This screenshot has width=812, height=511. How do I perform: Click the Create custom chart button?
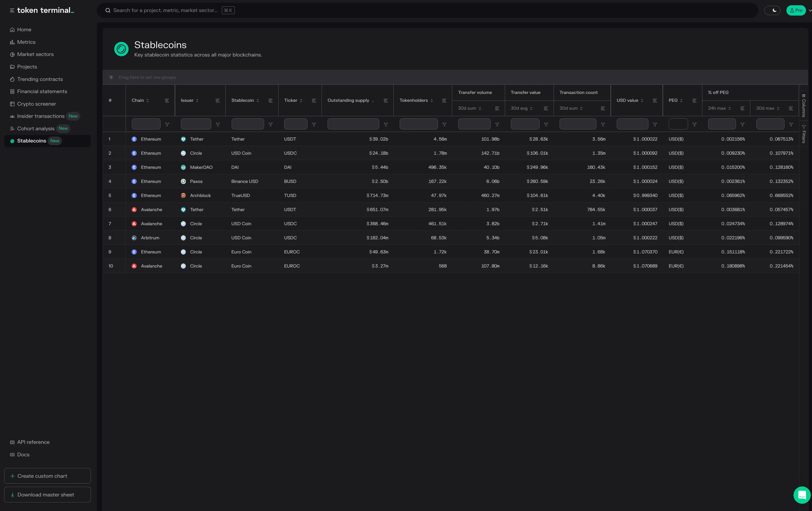(x=47, y=476)
